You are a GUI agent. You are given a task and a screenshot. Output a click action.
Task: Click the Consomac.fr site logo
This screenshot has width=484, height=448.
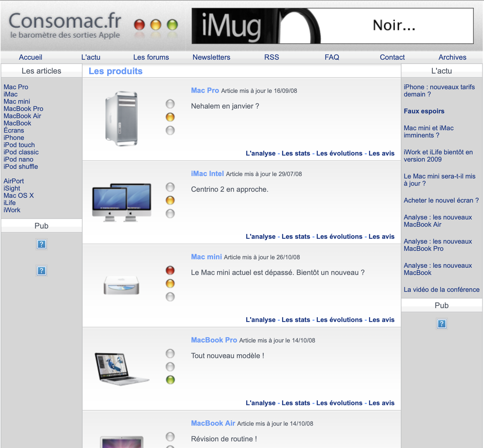(x=65, y=25)
